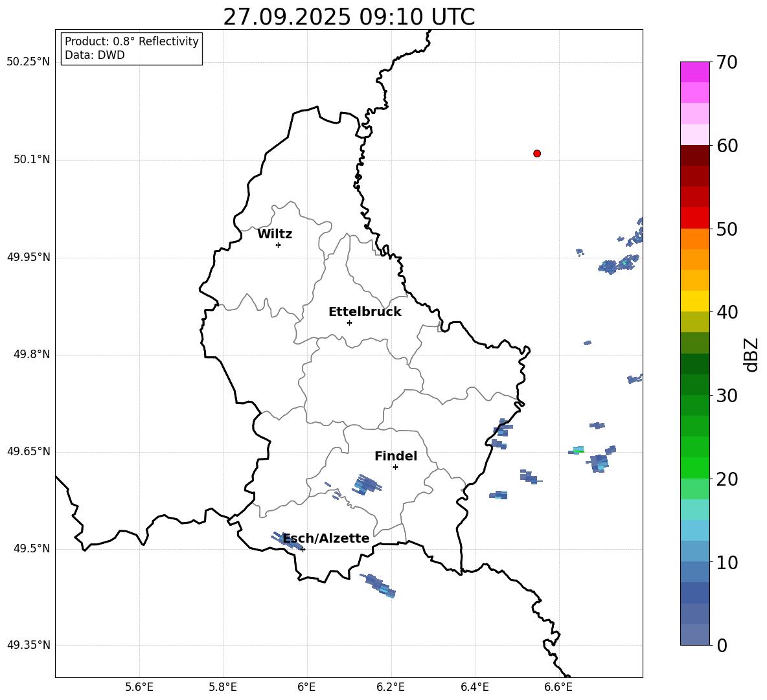Click the Data: DWD text
767x700 pixels.
(95, 55)
